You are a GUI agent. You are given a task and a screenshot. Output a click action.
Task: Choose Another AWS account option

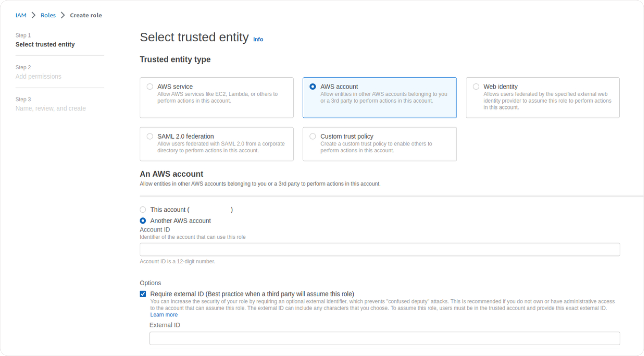(x=143, y=220)
